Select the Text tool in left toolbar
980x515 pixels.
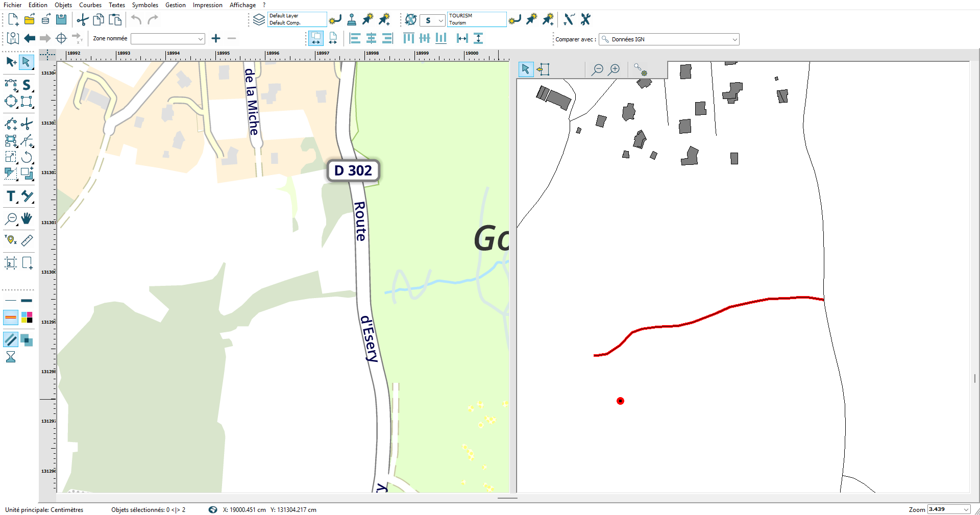point(11,197)
